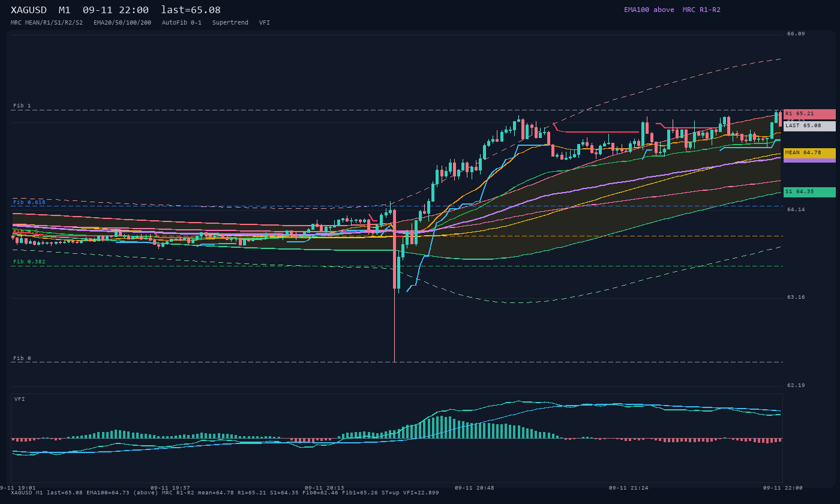Click the purple EMA100 above status label

(649, 10)
